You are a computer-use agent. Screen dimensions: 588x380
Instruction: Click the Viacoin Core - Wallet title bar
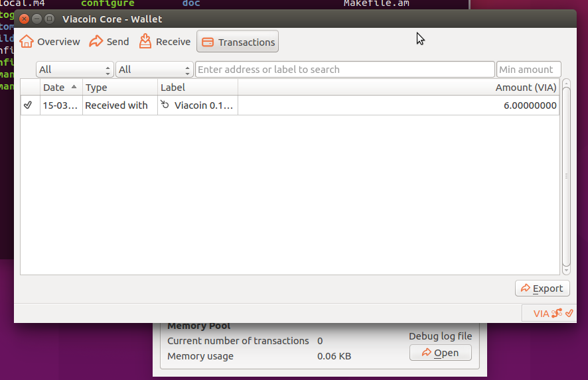(295, 19)
